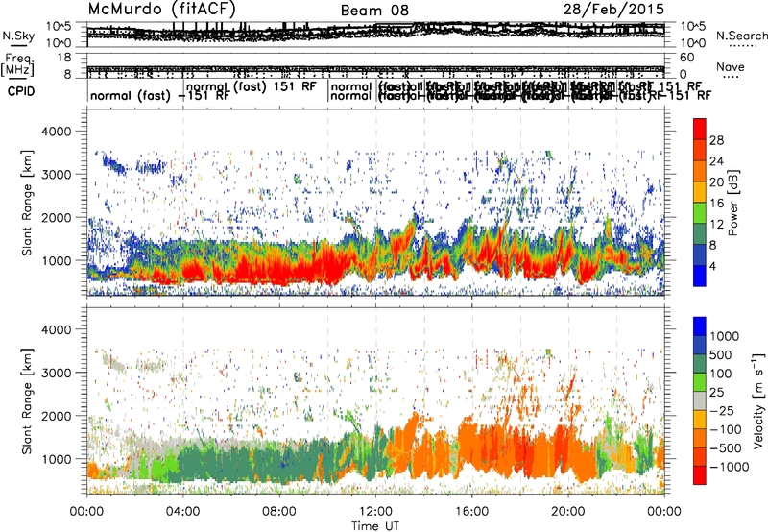Pick the red top segment of the power colorbar
The image size is (768, 532).
[700, 130]
